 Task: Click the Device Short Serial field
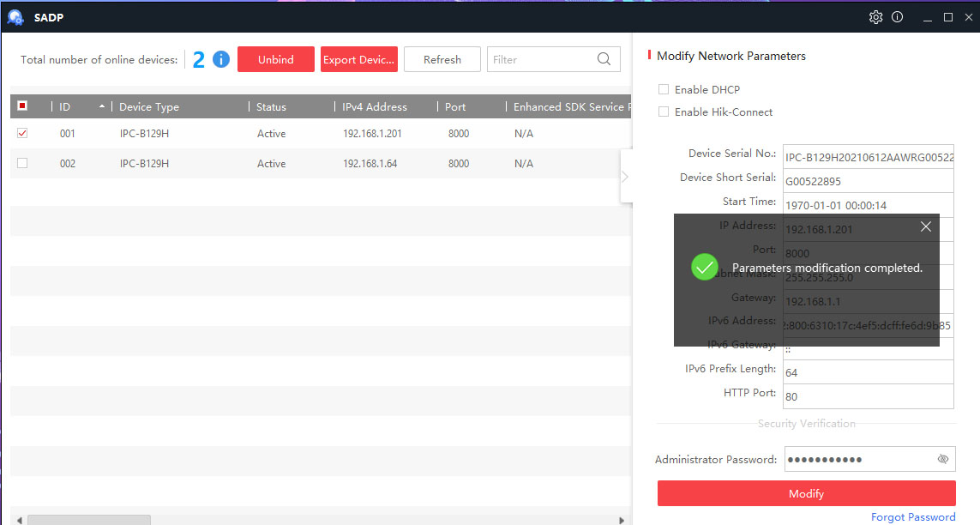(869, 181)
